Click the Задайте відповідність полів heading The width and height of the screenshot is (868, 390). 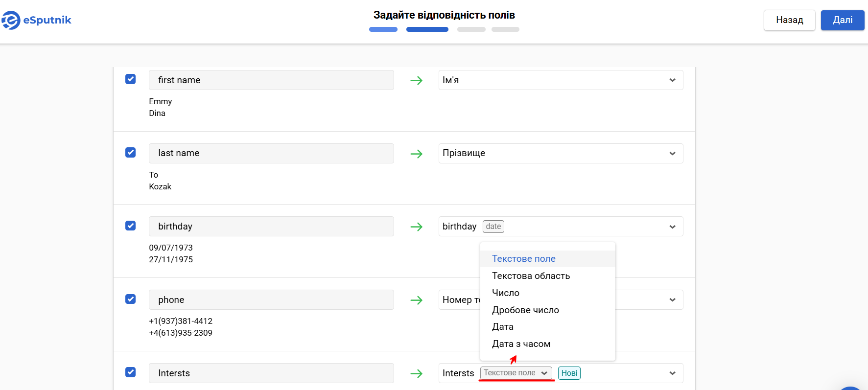pyautogui.click(x=444, y=15)
